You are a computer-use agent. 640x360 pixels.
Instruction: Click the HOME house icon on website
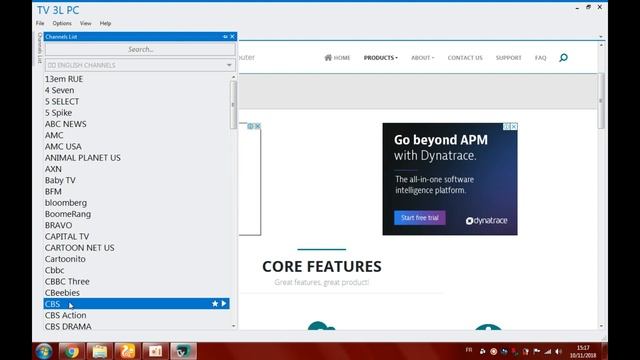click(x=328, y=58)
